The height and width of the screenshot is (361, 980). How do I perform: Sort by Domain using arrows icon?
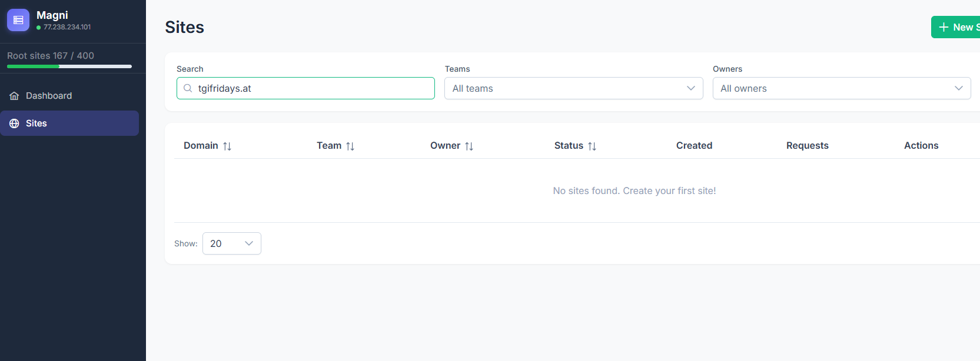click(x=227, y=146)
